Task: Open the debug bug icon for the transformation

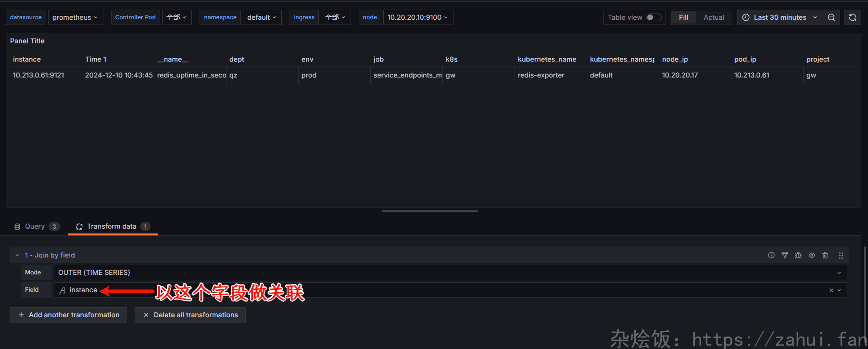Action: pyautogui.click(x=798, y=255)
